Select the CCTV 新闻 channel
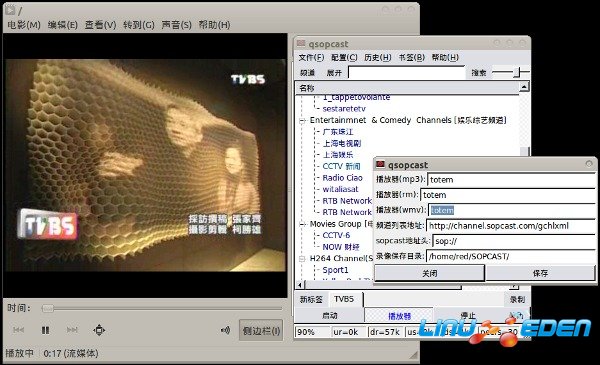This screenshot has width=600, height=365. 341,166
